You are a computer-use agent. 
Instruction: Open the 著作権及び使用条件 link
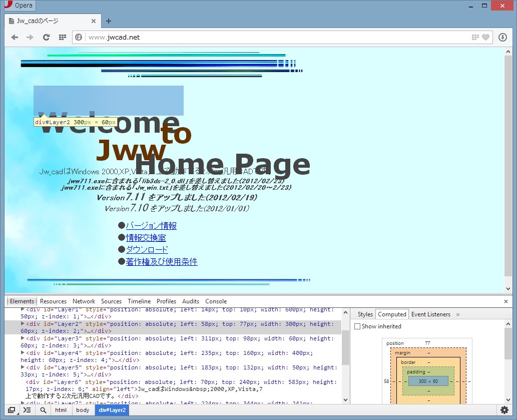point(162,262)
